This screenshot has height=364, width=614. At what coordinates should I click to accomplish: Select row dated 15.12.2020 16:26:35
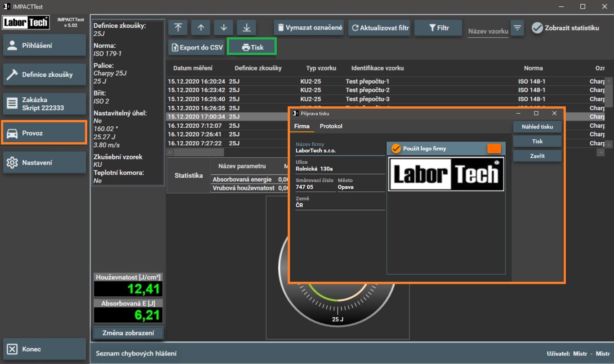[x=227, y=108]
